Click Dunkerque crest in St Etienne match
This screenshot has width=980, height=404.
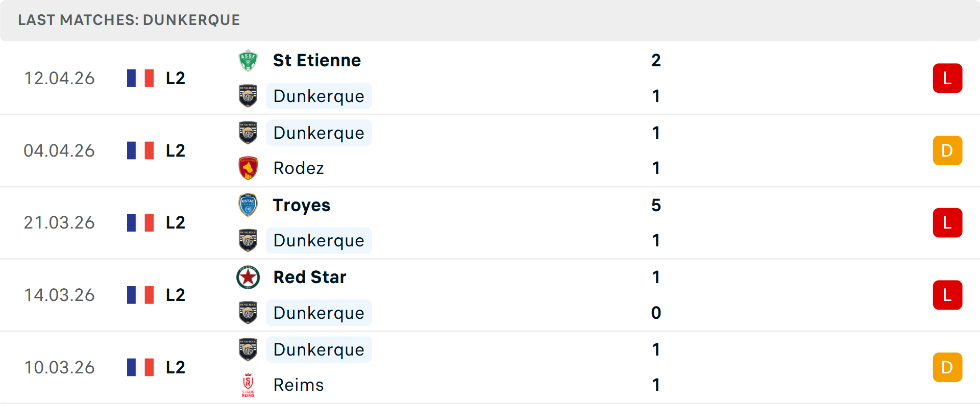248,96
